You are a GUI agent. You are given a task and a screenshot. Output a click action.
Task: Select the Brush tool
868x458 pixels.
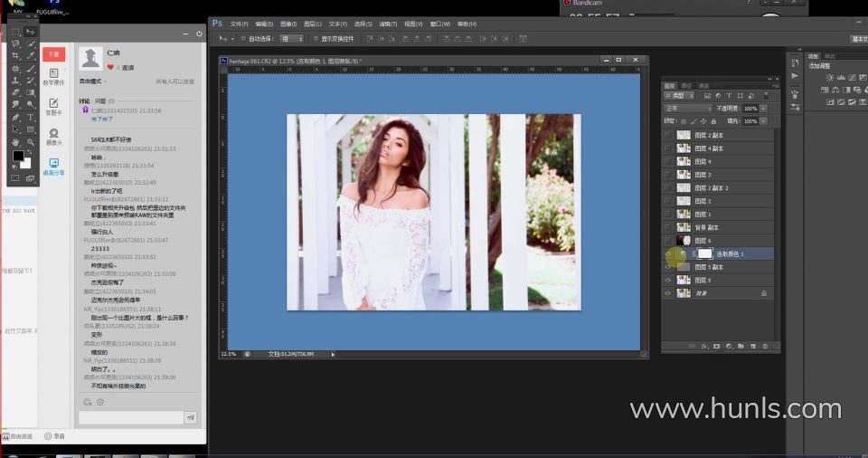31,69
